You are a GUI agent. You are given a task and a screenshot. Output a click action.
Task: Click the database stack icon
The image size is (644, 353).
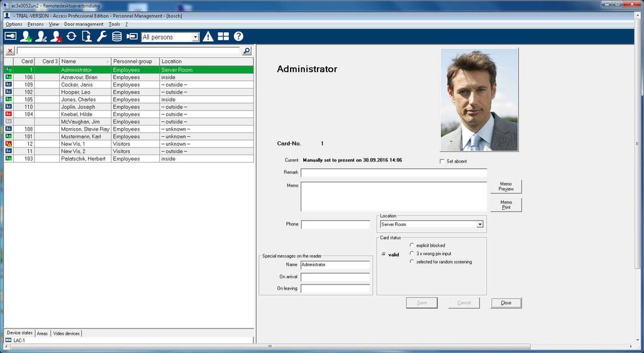pyautogui.click(x=116, y=36)
